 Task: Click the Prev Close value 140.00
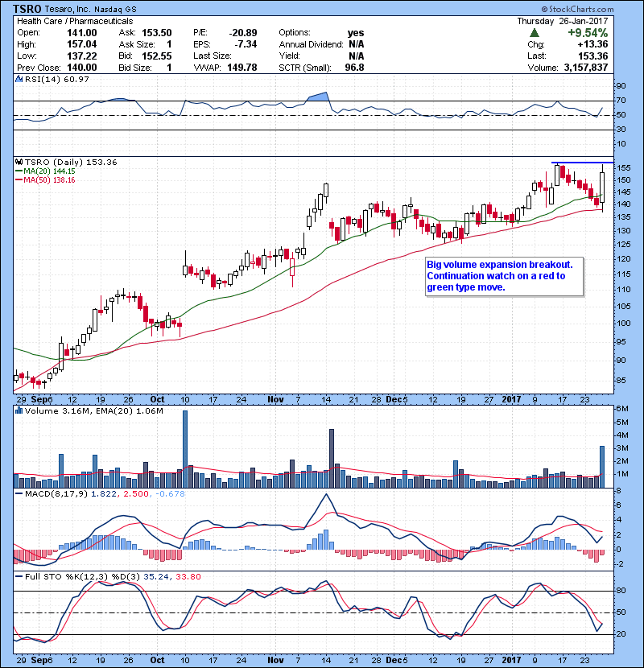[x=82, y=68]
